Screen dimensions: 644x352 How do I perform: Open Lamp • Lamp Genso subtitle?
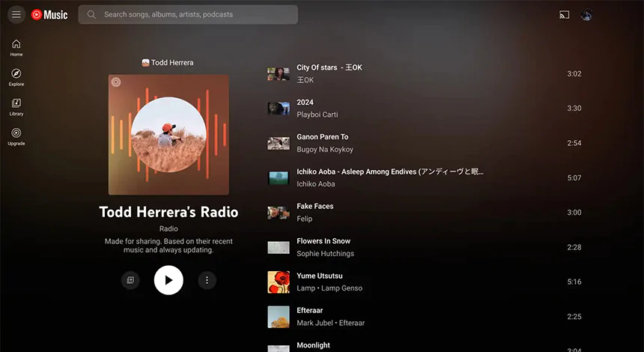click(x=329, y=288)
